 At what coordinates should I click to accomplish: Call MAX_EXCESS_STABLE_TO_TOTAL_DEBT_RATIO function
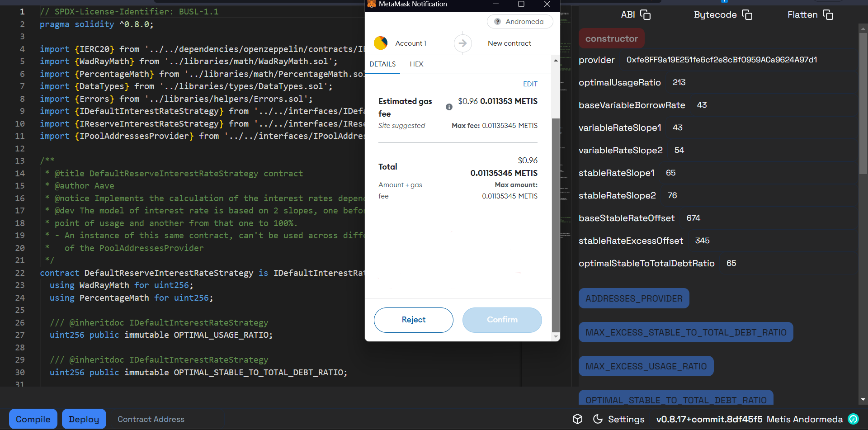click(x=686, y=332)
